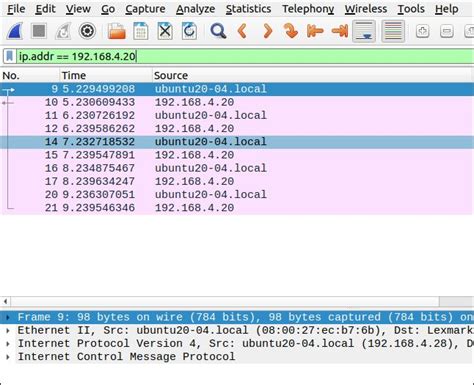Select packet 17 at time 8.239634247
The width and height of the screenshot is (474, 385).
(237, 181)
